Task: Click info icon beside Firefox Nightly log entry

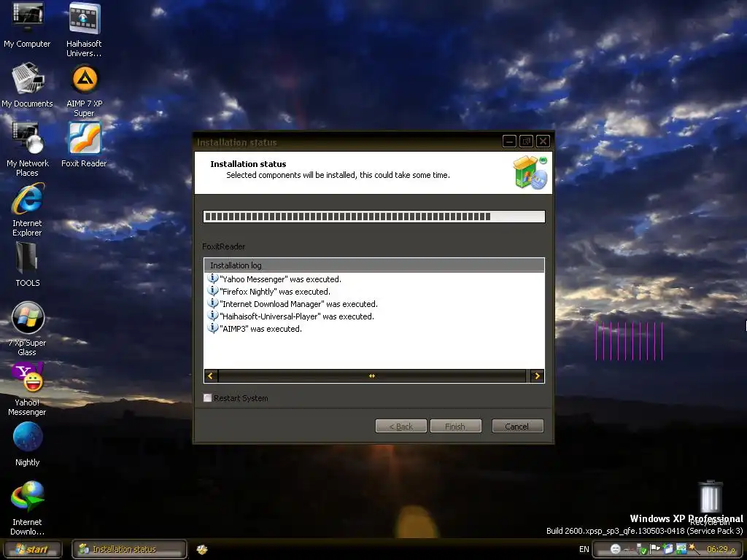Action: (212, 290)
